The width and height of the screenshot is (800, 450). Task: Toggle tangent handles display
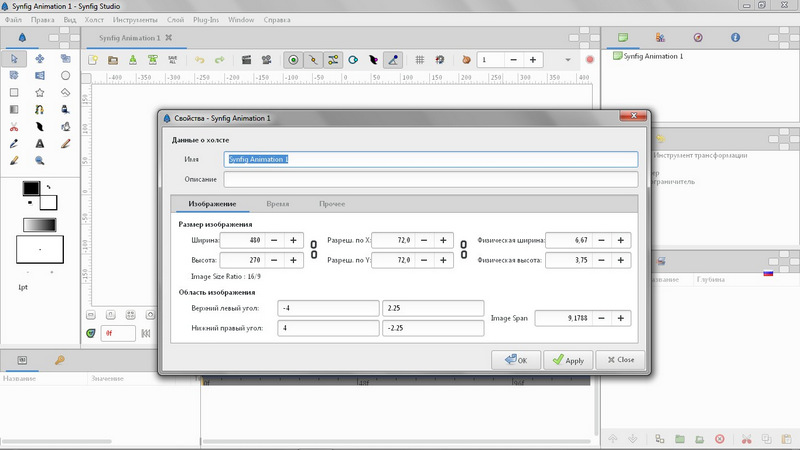(333, 60)
